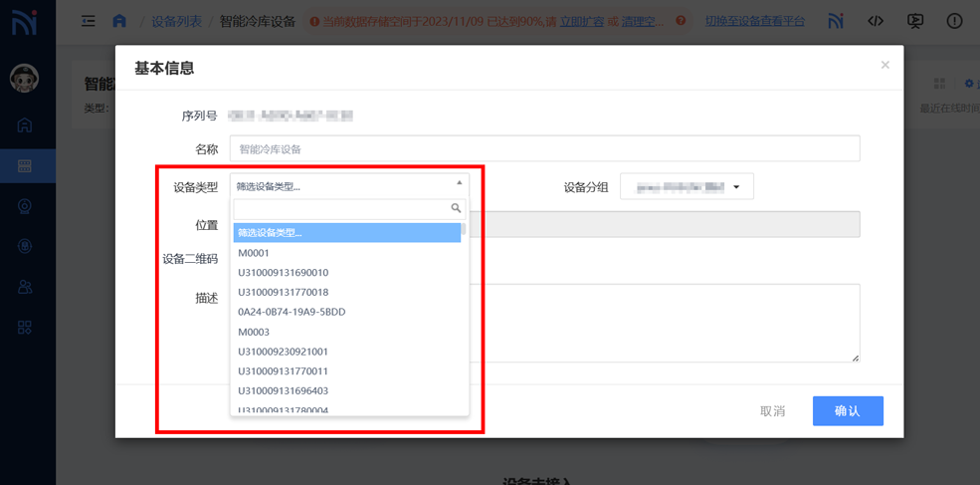The image size is (980, 485).
Task: Open the 立即扩容 link in warning banner
Action: point(581,21)
